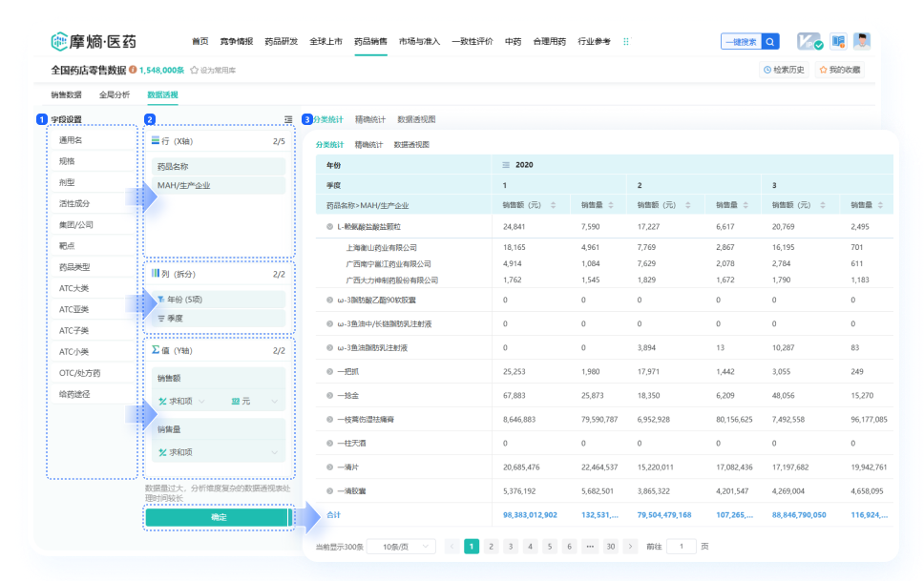Open 市场与准入 in the navigation menu
Screen dimensions: 924x581
(419, 42)
